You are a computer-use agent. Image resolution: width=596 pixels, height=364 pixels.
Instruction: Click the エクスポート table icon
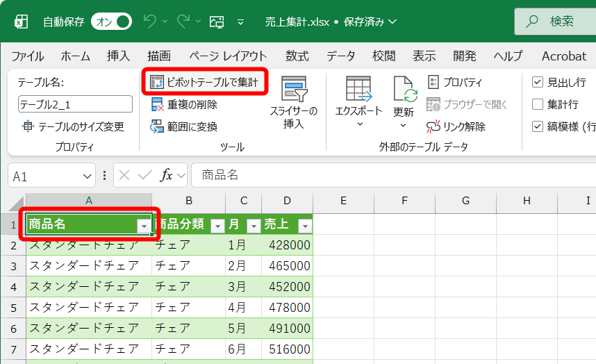(x=358, y=89)
